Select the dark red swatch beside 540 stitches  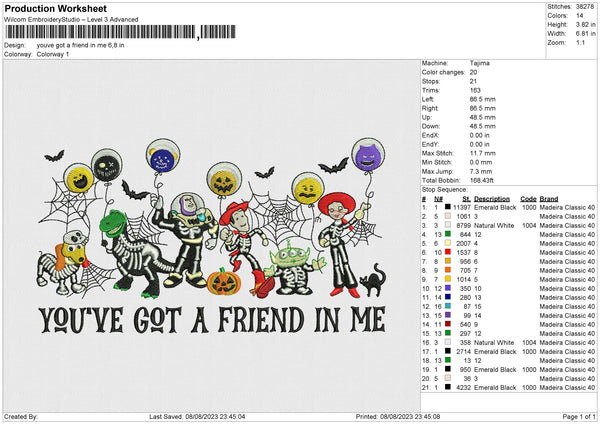[447, 324]
